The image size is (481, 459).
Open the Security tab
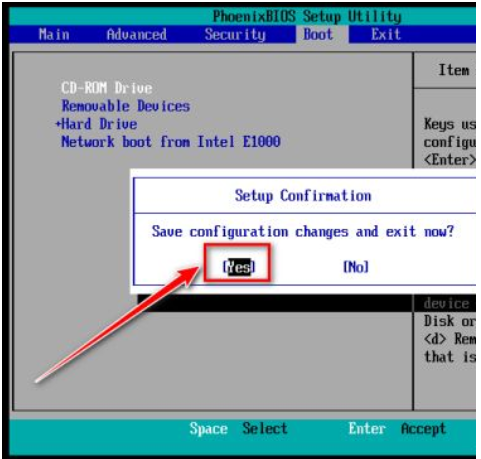pos(235,35)
